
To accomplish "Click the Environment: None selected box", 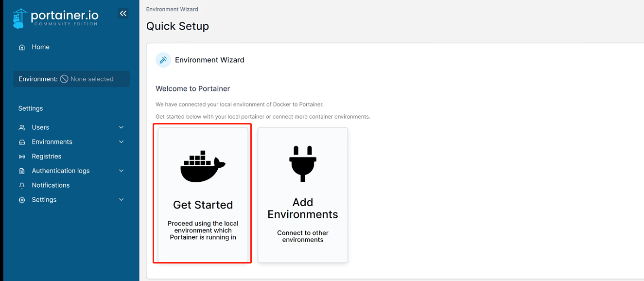I will pyautogui.click(x=71, y=79).
